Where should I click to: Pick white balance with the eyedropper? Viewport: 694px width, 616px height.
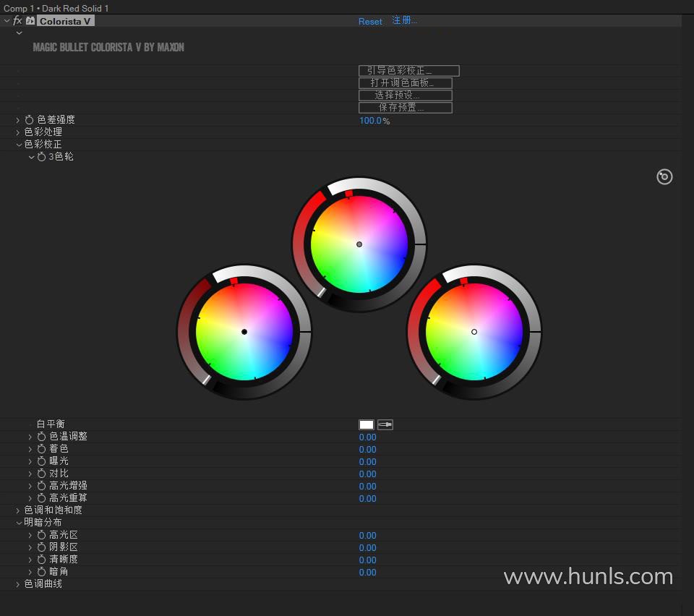[x=385, y=425]
